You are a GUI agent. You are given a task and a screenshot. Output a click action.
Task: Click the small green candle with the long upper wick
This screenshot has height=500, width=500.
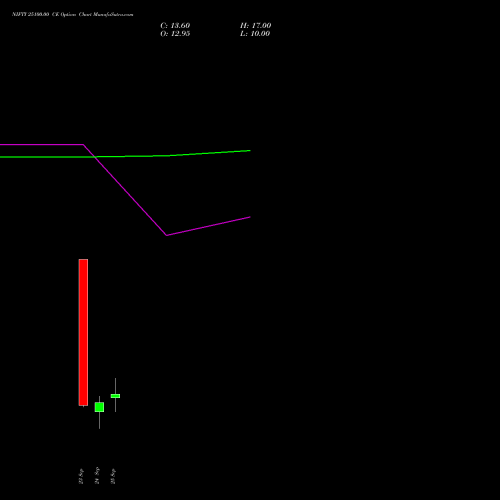click(115, 396)
